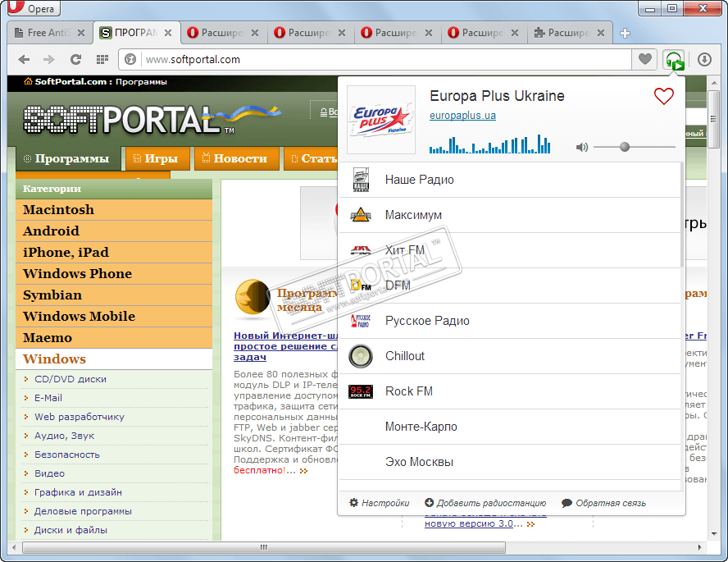Click the page horizontal scrollbar
The width and height of the screenshot is (728, 562).
click(264, 547)
